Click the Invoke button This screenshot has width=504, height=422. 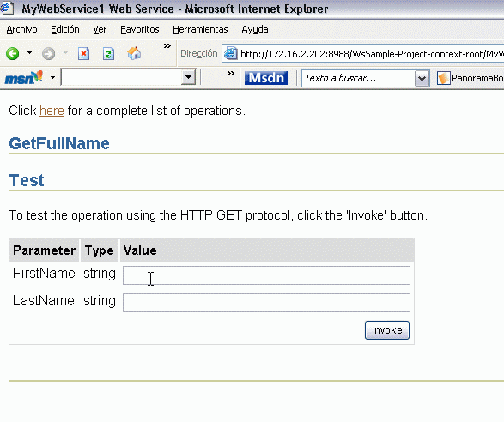[387, 330]
